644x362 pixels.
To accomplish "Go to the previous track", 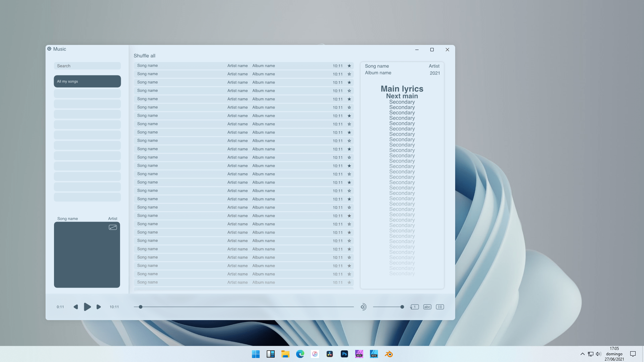I will pos(76,307).
